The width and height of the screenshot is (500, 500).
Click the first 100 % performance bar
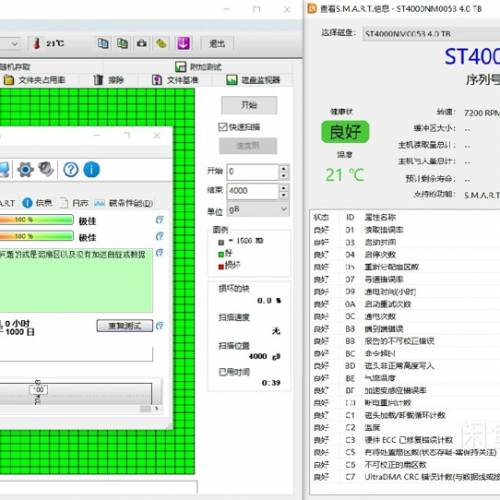coord(37,220)
